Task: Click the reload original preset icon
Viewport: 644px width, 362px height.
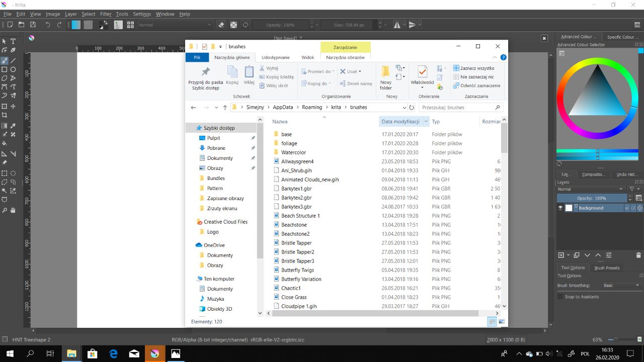Action: tap(246, 25)
